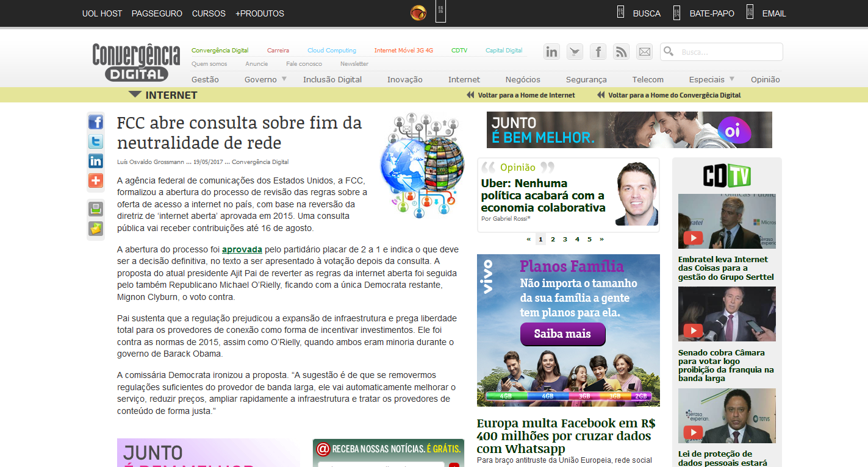This screenshot has height=467, width=868.
Task: Expand the Especiais menu dropdown arrow
Action: (731, 79)
